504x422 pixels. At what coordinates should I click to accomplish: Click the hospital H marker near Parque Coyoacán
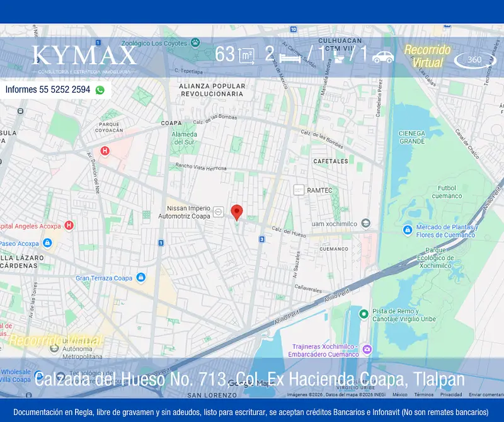(105, 151)
